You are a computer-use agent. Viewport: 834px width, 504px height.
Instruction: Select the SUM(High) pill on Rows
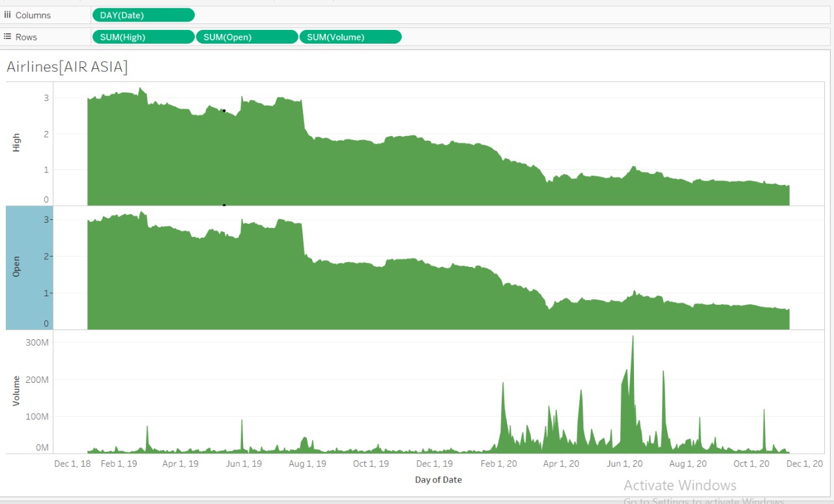pos(143,37)
